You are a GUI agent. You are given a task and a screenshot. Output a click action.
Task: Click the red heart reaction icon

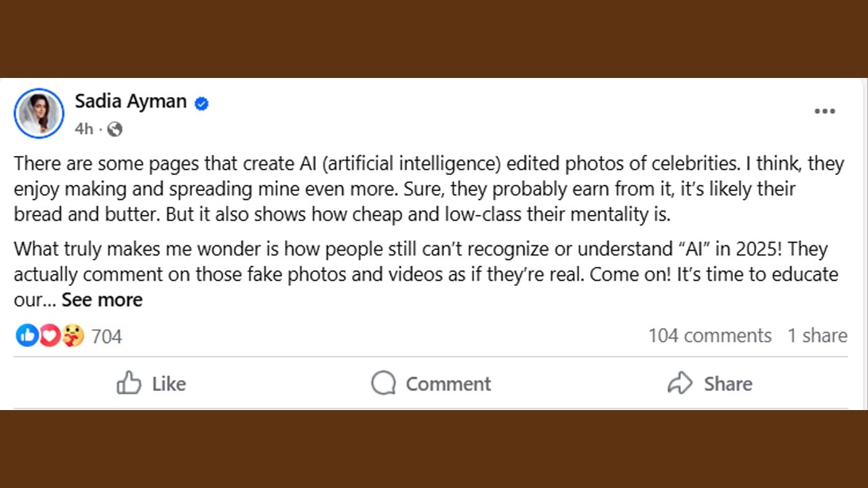coord(50,335)
